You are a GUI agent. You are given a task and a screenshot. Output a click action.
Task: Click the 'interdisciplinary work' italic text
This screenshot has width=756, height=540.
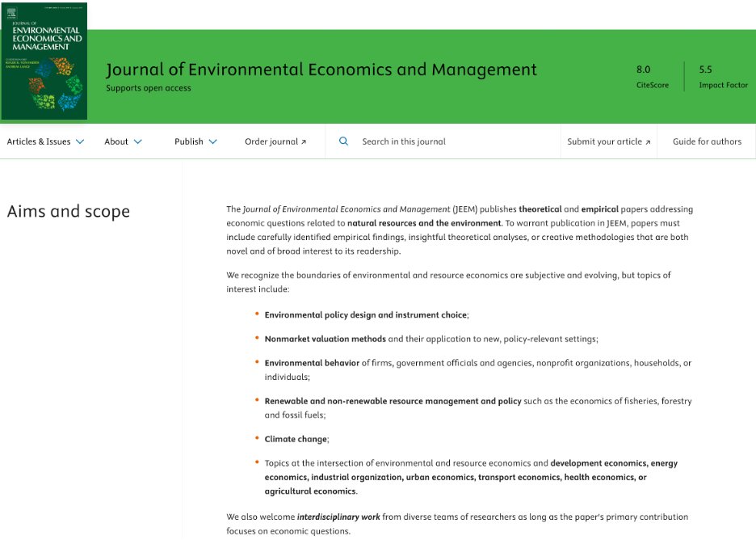tap(338, 517)
